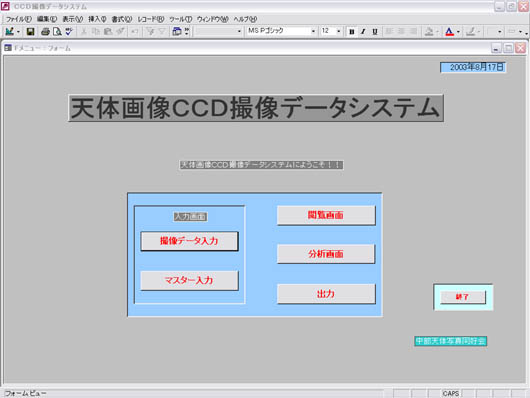Click the 2003年8月17日 date field
This screenshot has width=530, height=398.
[x=473, y=67]
